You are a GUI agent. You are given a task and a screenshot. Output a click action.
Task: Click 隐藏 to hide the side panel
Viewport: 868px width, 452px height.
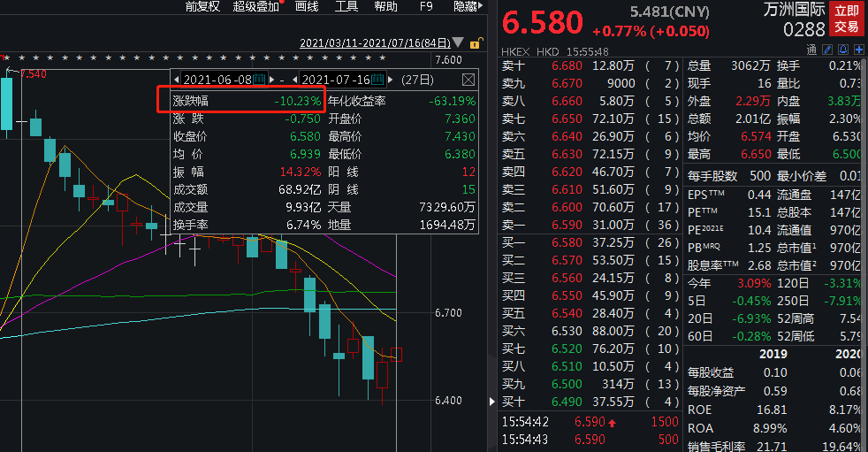[x=468, y=6]
